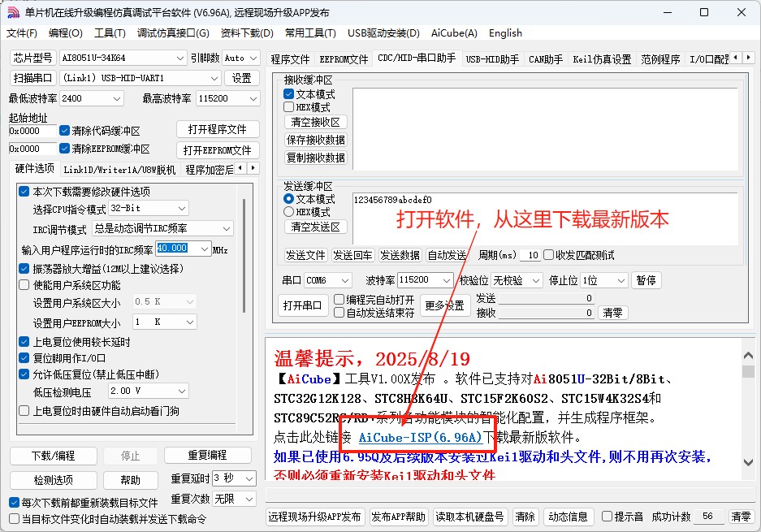Toggle 清除代码缓冲区 checkbox
This screenshot has height=532, width=761.
click(x=64, y=131)
